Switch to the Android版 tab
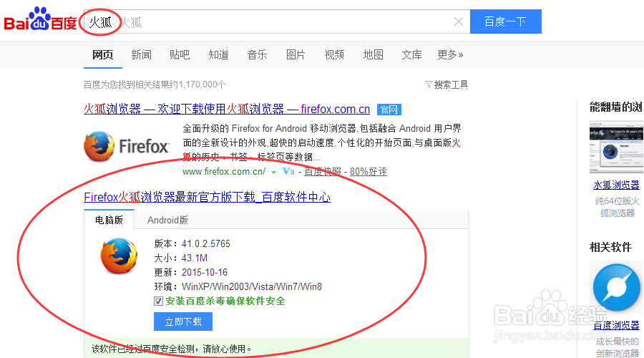This screenshot has width=644, height=358. 167,220
